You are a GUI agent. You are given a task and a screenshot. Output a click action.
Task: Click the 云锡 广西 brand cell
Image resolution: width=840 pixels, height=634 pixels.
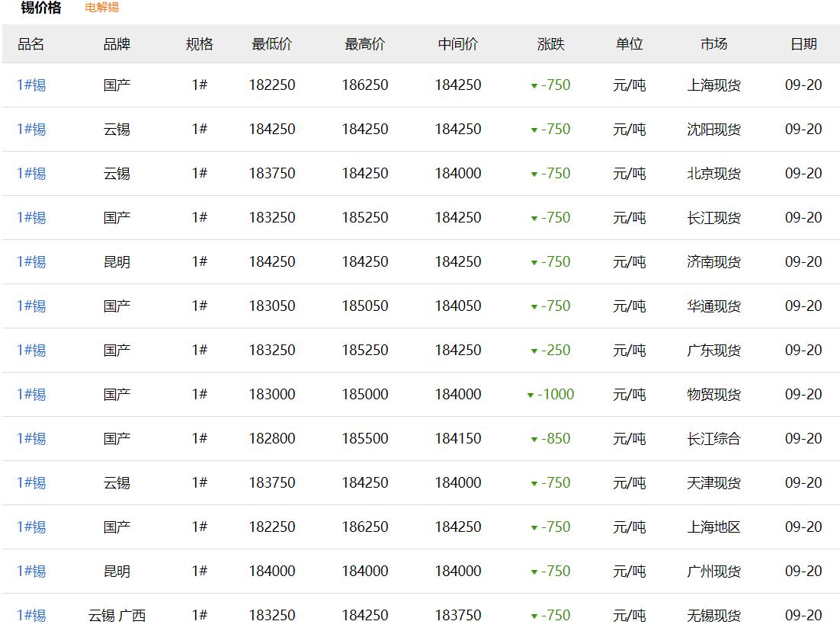click(117, 616)
